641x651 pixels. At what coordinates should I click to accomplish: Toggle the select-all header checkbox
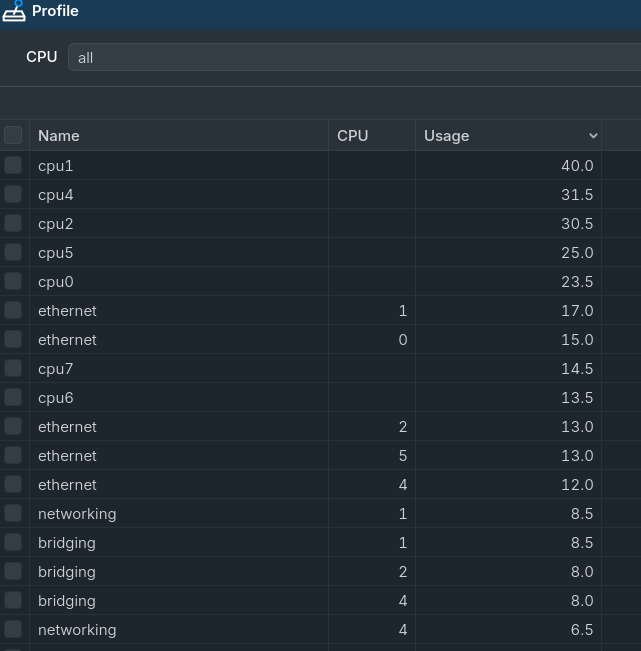point(13,135)
